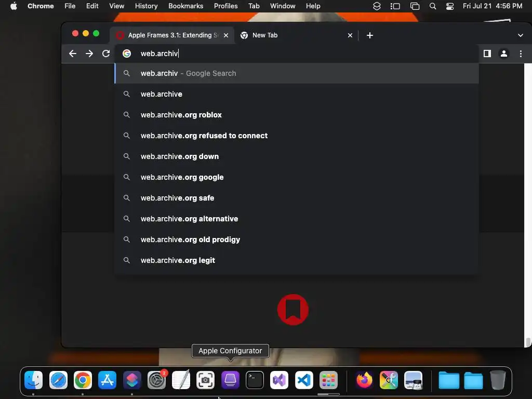Open Preview from the Dock
The height and width of the screenshot is (399, 532).
pos(413,380)
